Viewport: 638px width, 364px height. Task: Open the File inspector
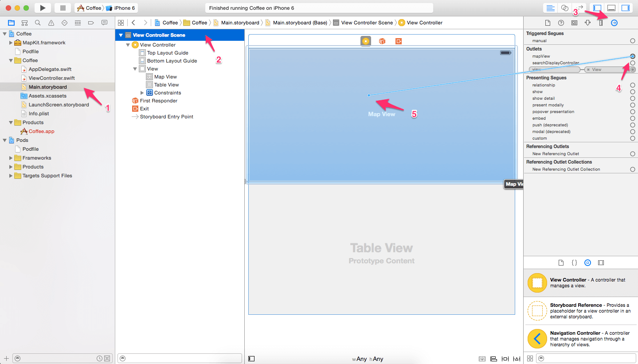(548, 23)
